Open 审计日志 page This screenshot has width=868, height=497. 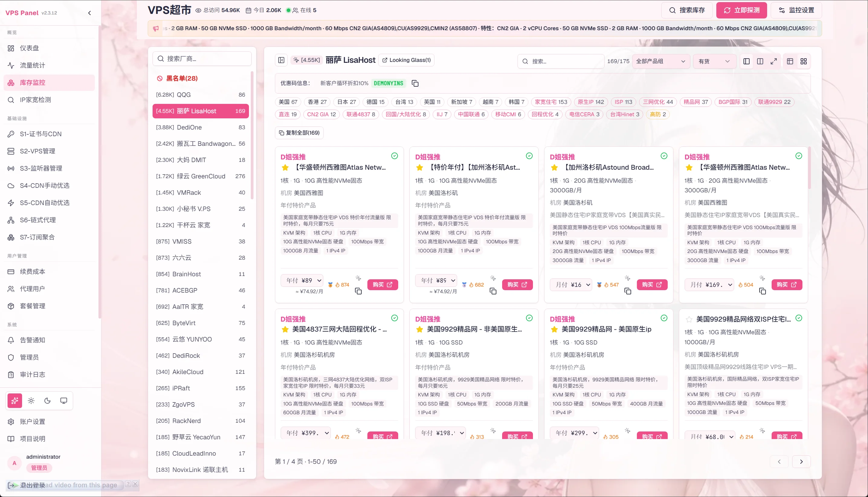point(49,374)
